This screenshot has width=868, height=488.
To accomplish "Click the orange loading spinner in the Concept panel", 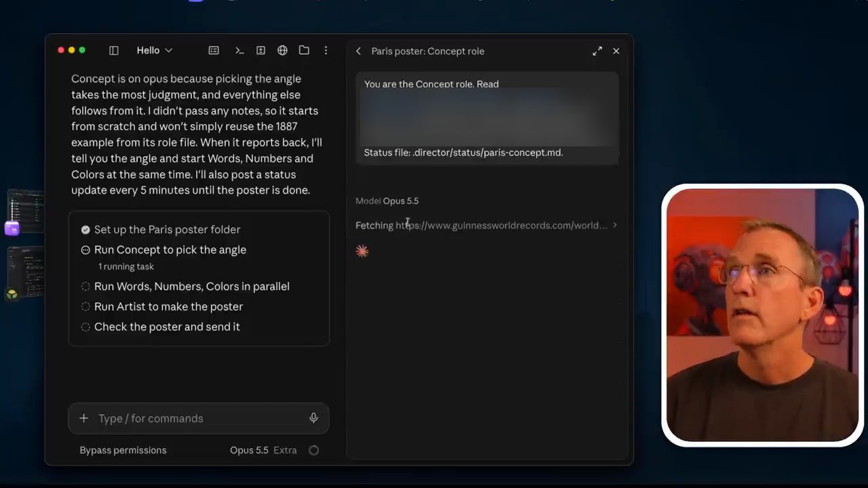I will click(x=362, y=251).
